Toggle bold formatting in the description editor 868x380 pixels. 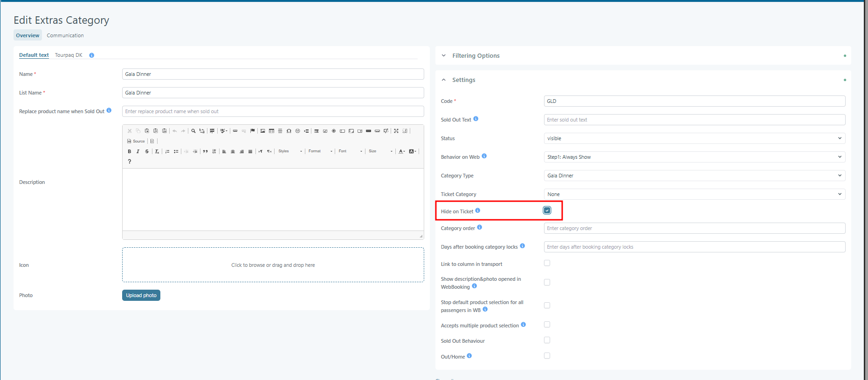point(130,151)
